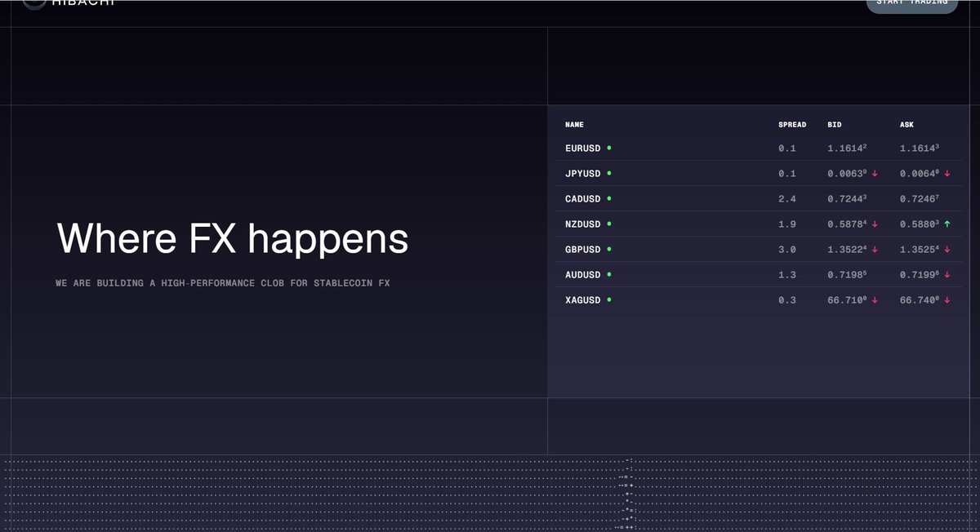Select the EURUSD pair name
Screen dimensions: 980x532
[x=583, y=149]
